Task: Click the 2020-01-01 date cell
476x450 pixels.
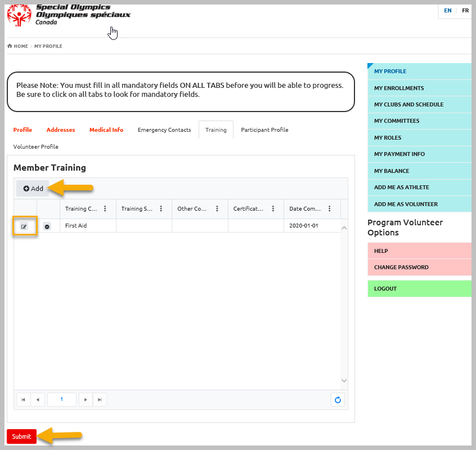Action: (312, 226)
